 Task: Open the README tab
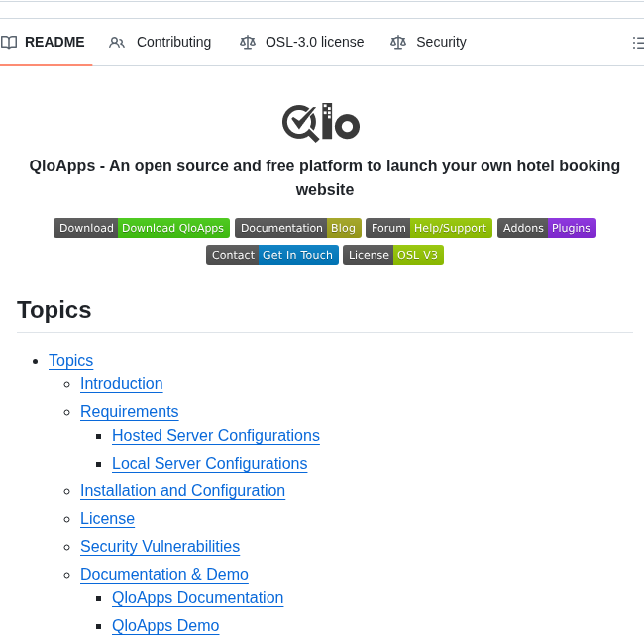click(44, 42)
